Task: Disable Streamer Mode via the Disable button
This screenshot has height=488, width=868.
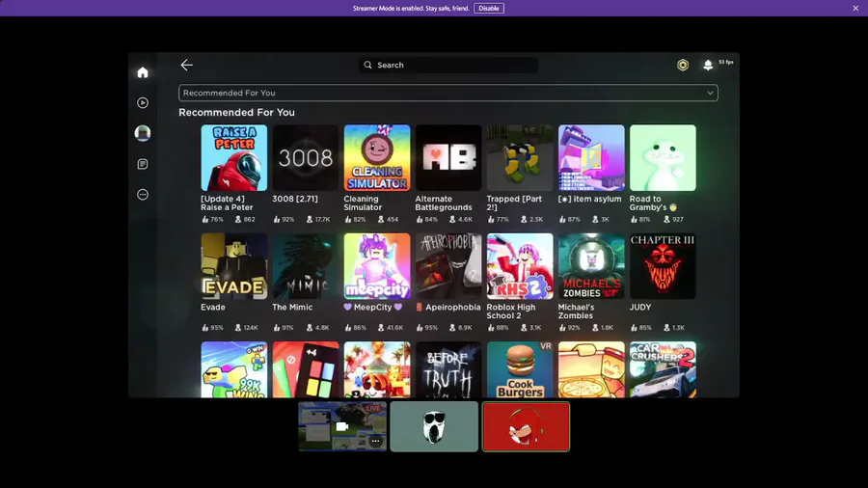Action: pos(489,9)
